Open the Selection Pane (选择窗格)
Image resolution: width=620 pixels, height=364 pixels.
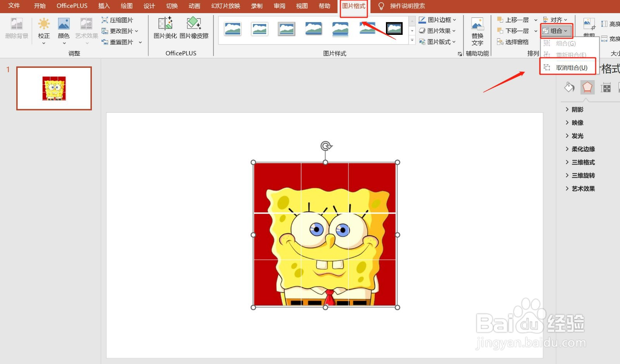pyautogui.click(x=513, y=42)
